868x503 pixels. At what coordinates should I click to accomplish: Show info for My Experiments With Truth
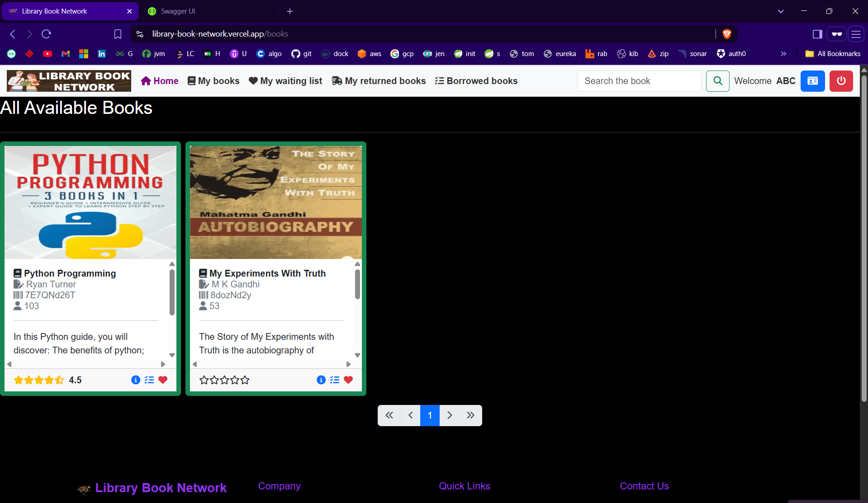coord(321,380)
